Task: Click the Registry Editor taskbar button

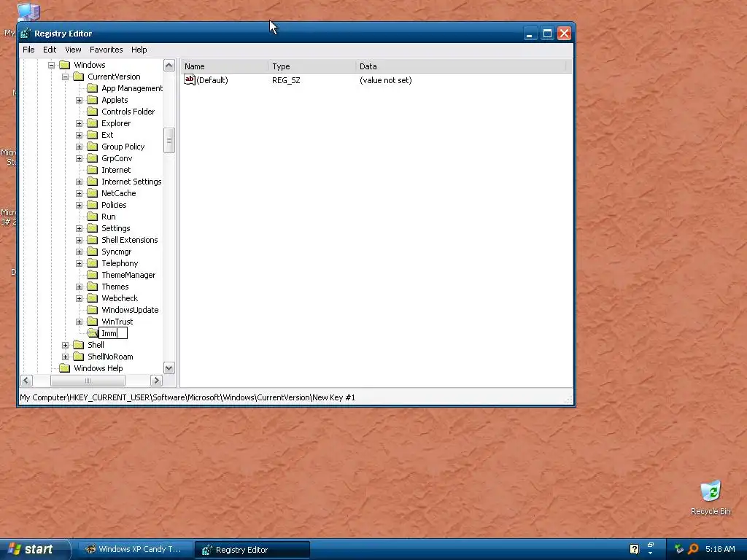Action: tap(252, 550)
